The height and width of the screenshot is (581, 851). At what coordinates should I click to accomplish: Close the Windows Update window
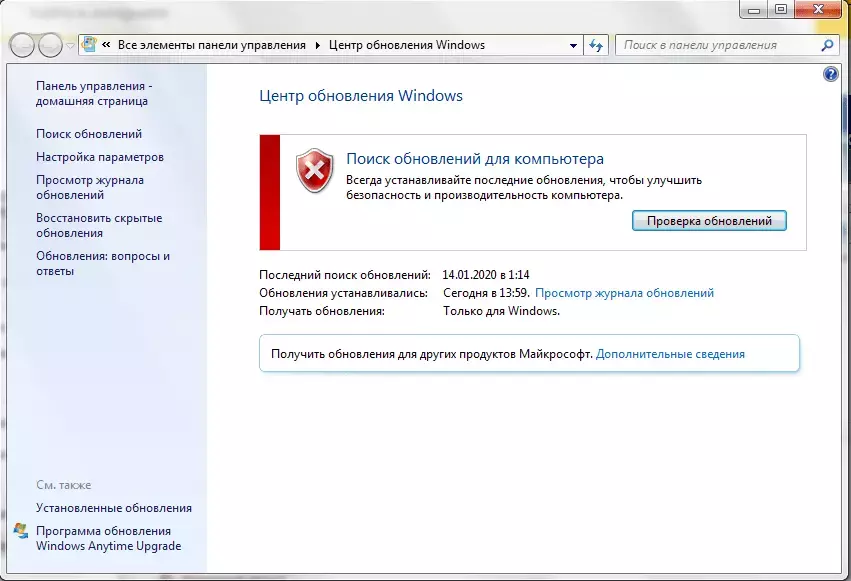pos(818,10)
